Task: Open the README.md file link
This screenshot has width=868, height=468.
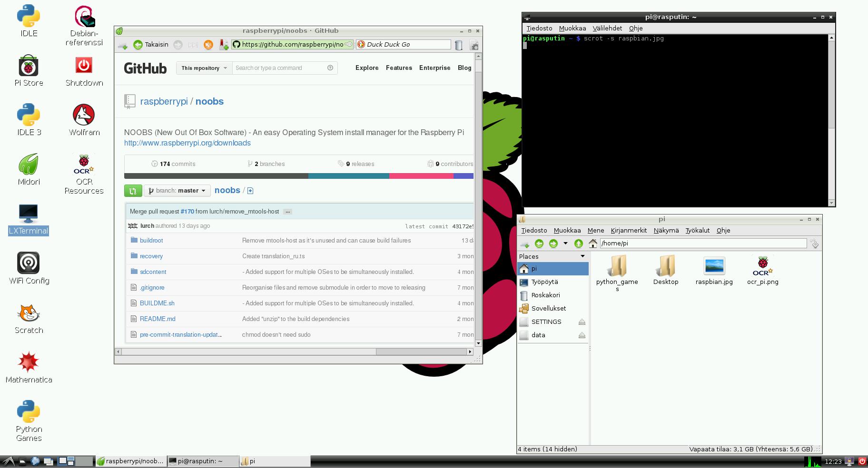Action: 158,319
